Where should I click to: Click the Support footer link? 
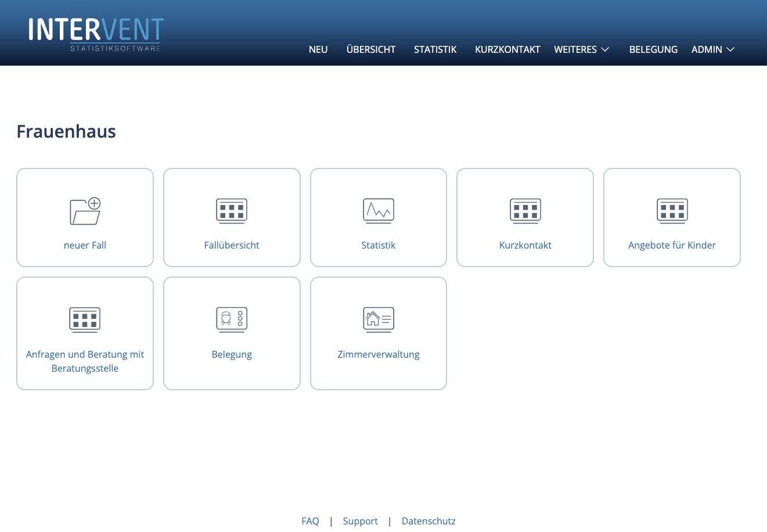click(x=360, y=521)
